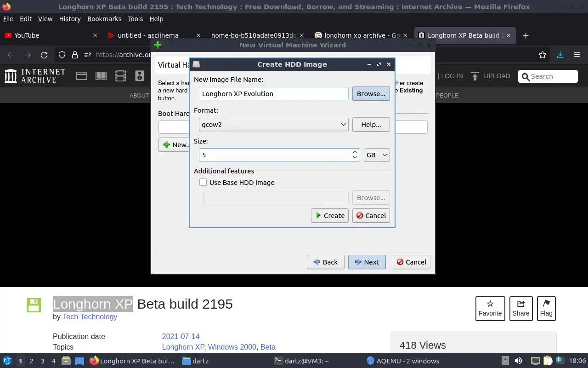Open the Help menu in Firefox
The image size is (588, 368).
click(x=156, y=19)
